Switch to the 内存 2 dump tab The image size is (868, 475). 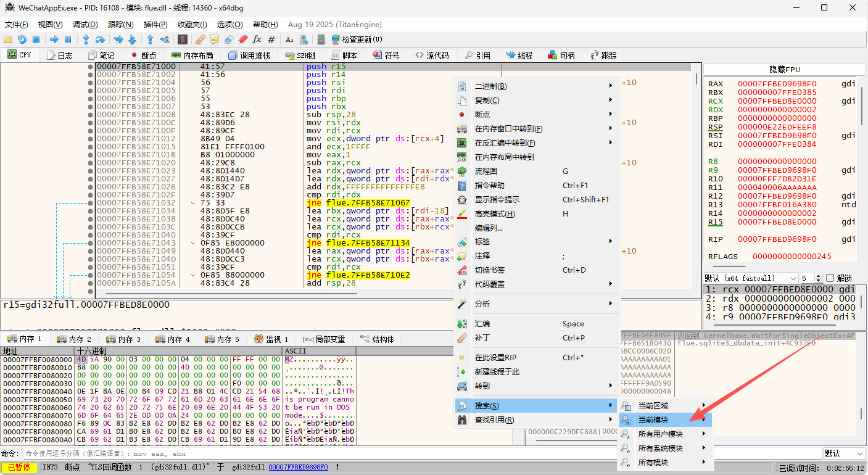(x=75, y=339)
